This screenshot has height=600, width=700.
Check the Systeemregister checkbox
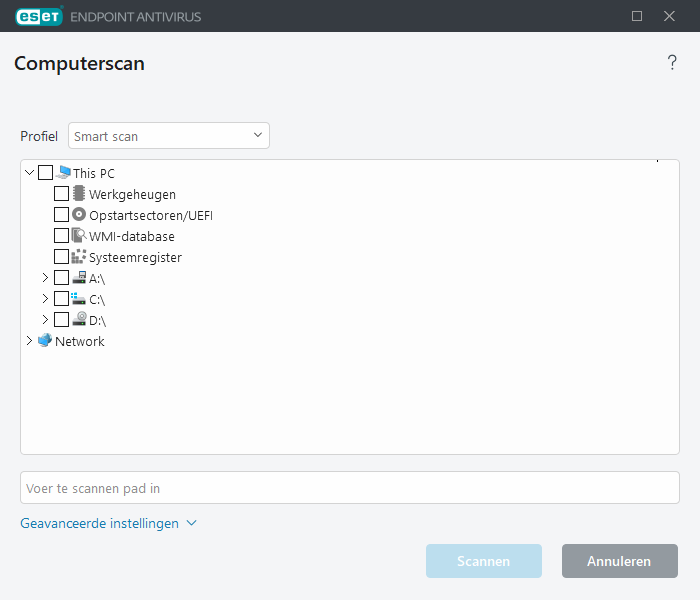62,257
